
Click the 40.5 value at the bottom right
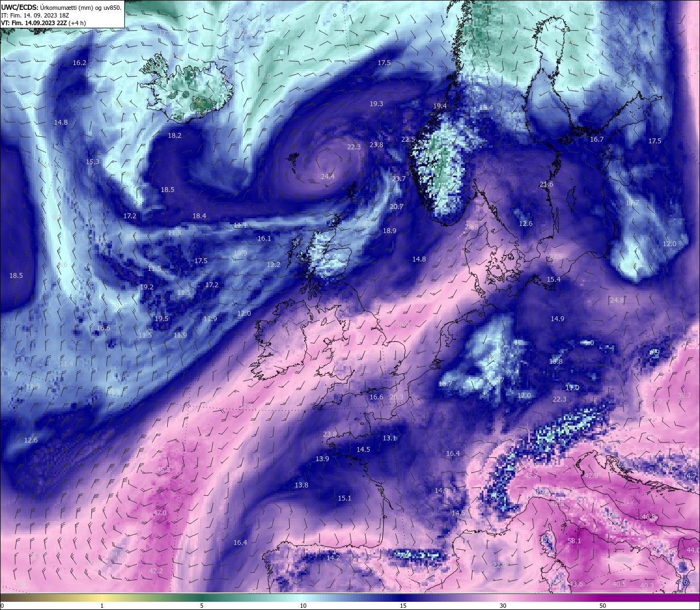pyautogui.click(x=619, y=584)
